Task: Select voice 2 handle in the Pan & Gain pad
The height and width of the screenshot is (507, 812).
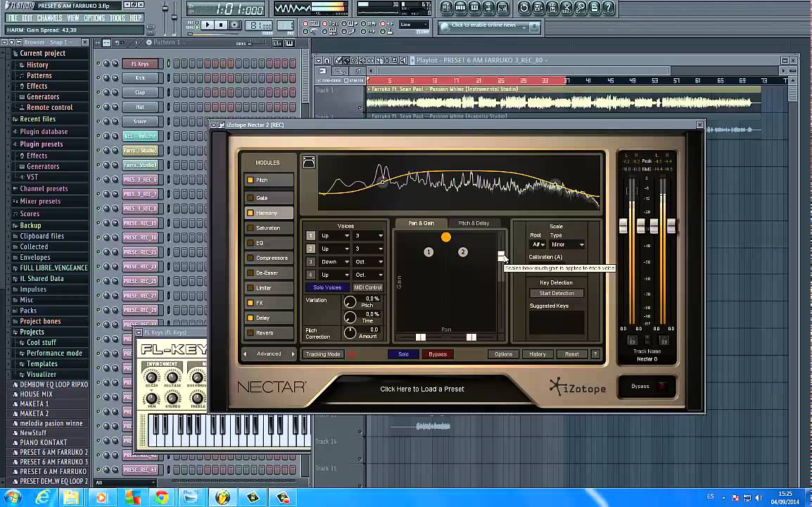Action: click(462, 252)
